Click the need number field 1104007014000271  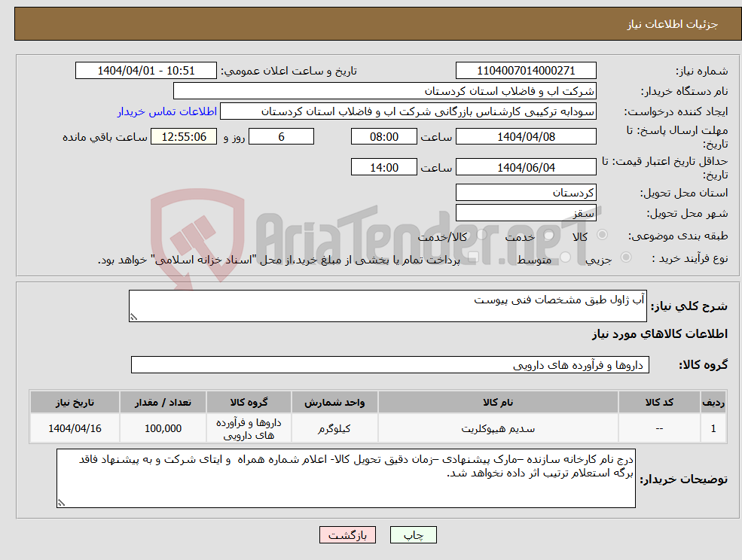pos(526,71)
